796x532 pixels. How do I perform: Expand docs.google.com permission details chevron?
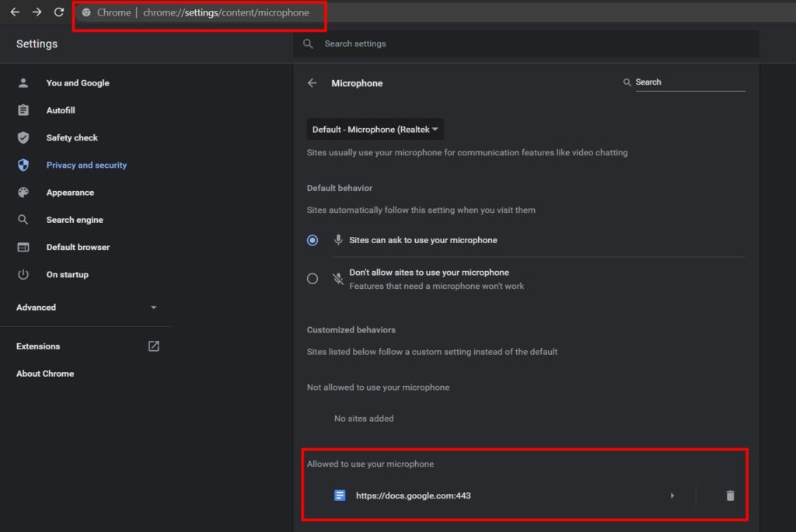click(x=672, y=495)
